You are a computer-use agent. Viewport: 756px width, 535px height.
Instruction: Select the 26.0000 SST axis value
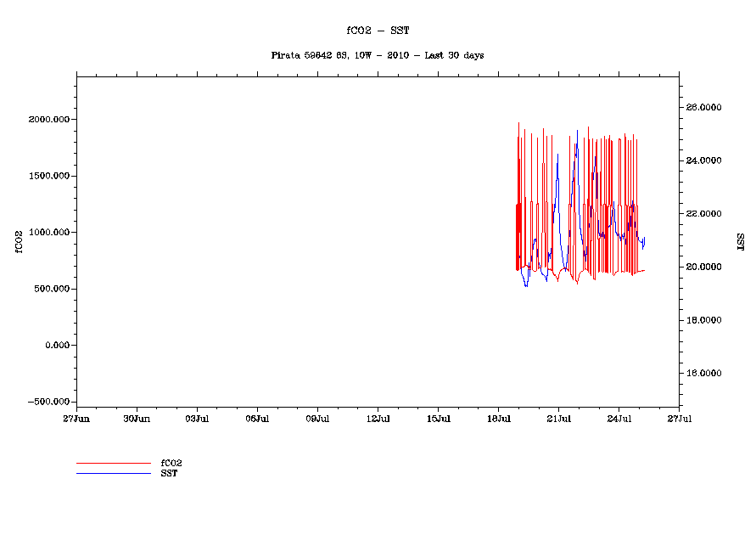[703, 108]
